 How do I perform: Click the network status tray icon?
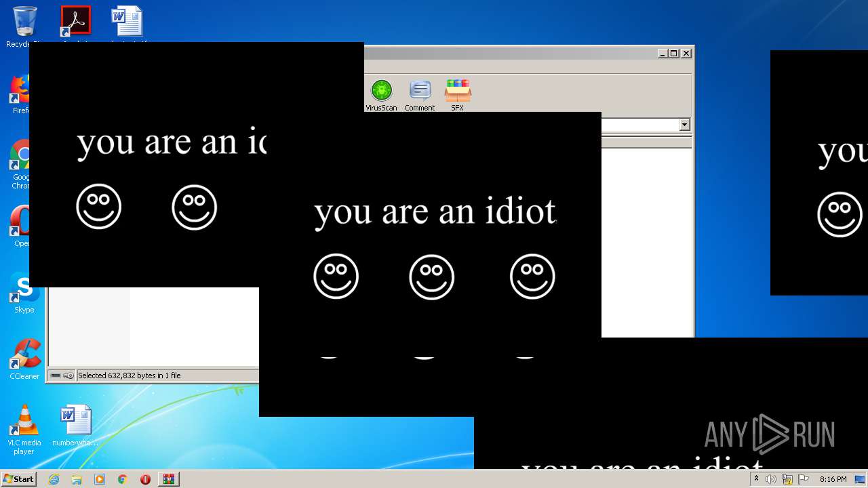coord(787,479)
